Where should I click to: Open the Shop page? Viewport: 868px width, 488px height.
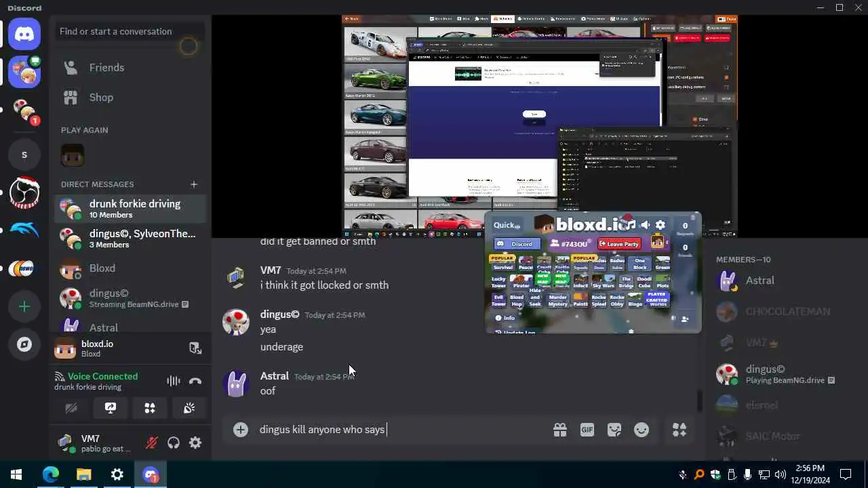(130, 98)
